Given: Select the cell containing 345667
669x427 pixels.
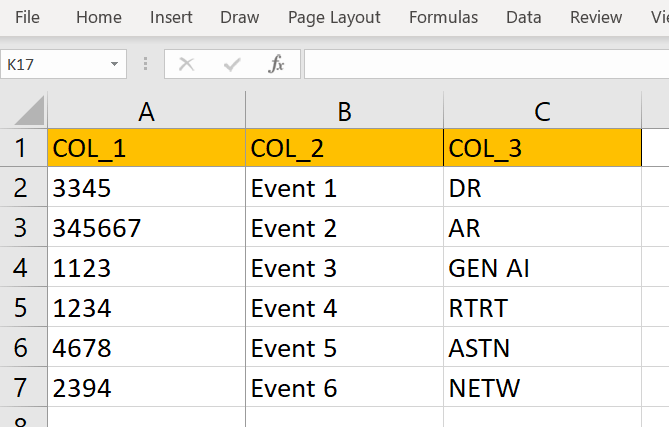Looking at the screenshot, I should click(x=146, y=228).
